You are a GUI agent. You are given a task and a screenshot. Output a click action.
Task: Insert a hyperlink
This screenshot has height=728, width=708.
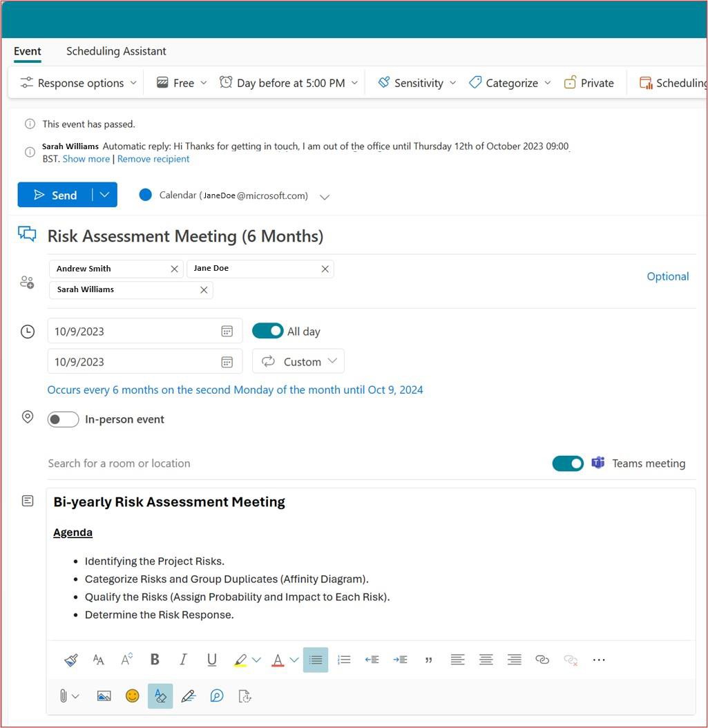click(x=542, y=660)
